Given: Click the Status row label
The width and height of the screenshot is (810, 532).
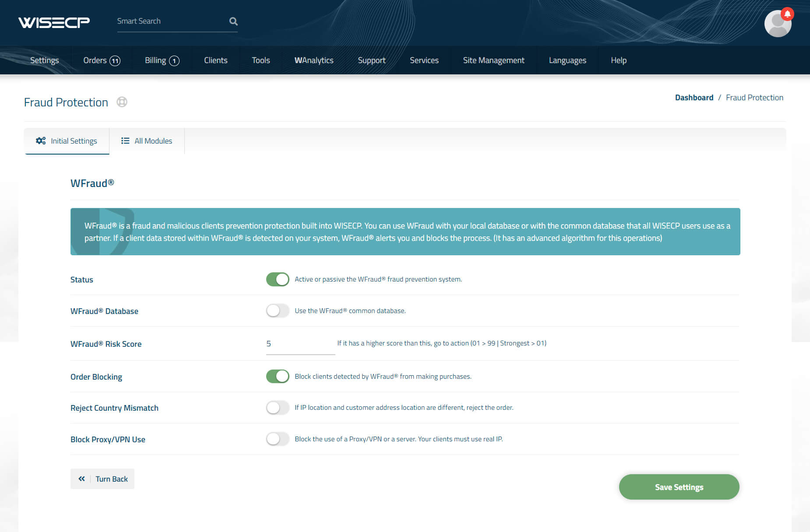Looking at the screenshot, I should (x=82, y=280).
